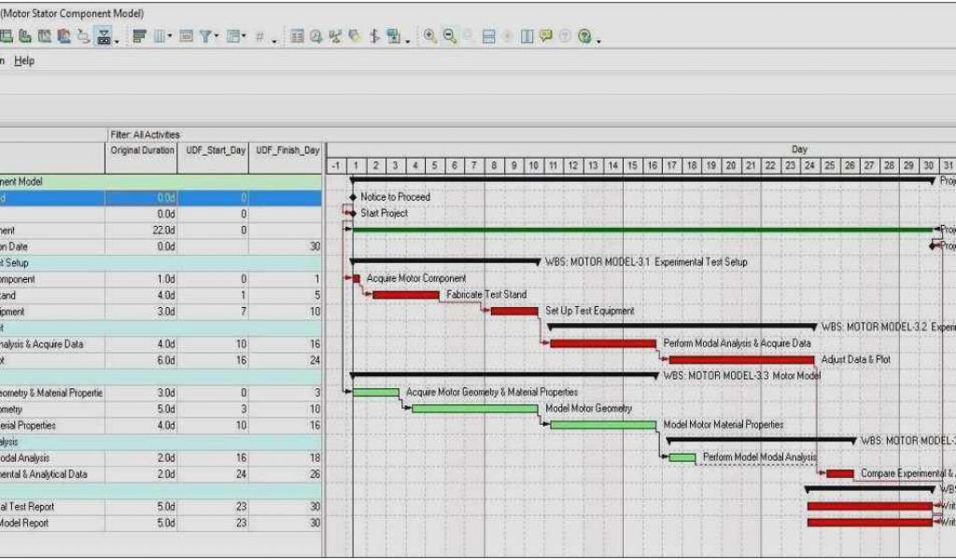This screenshot has height=560, width=956.
Task: Open dropdown arrow next to Filter funnel
Action: [x=218, y=37]
